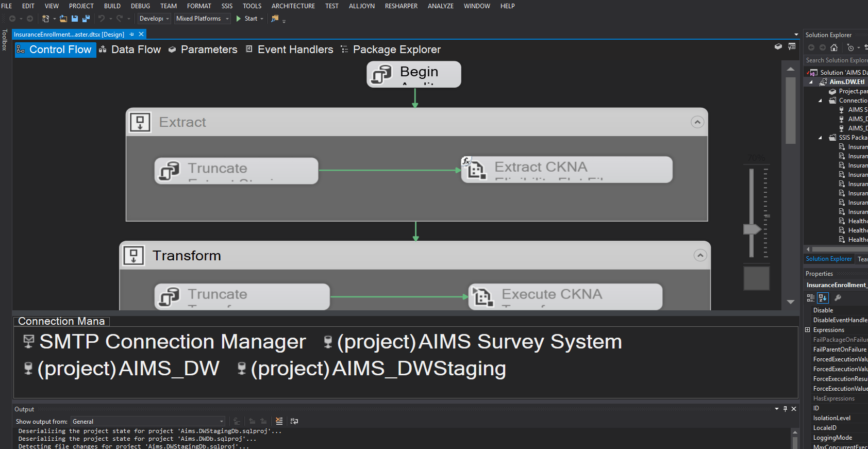Screen dimensions: 868x449
Task: Click the canvas zoom slider handle
Action: click(753, 229)
